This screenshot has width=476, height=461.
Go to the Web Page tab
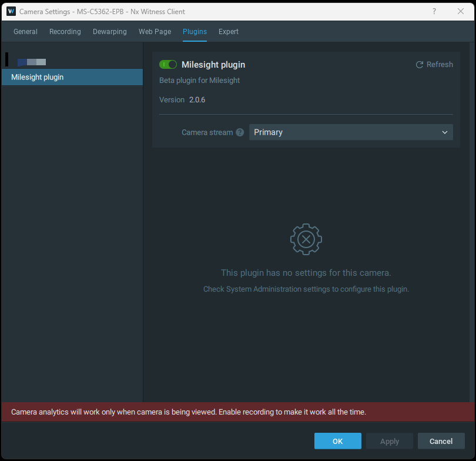pos(155,32)
